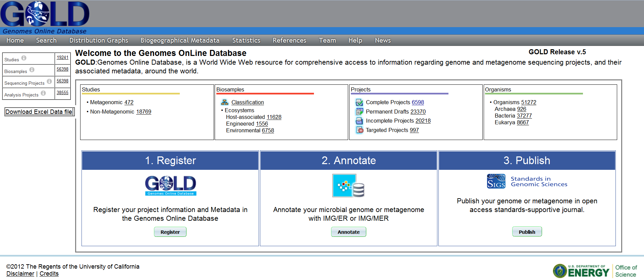
Task: Click the Office of Science logo text
Action: [626, 271]
